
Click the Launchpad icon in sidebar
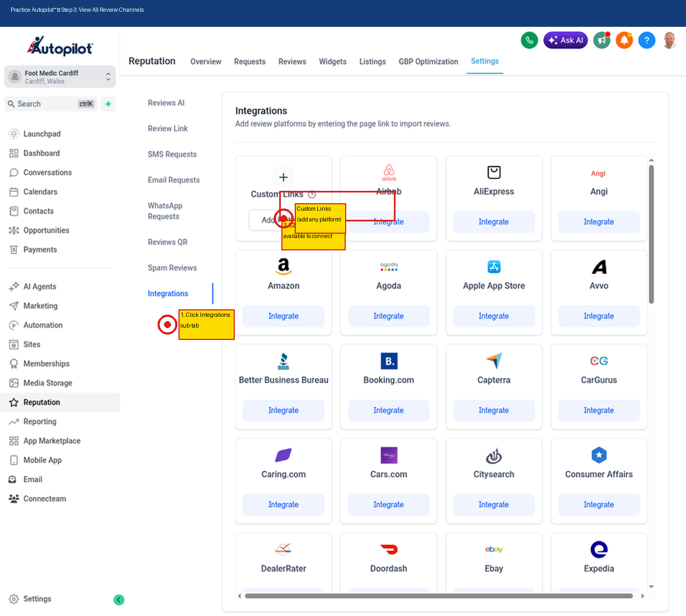click(x=14, y=134)
